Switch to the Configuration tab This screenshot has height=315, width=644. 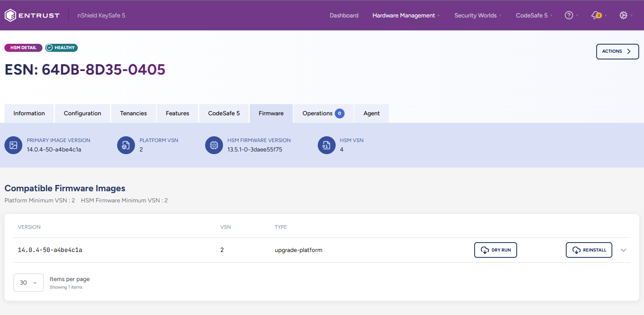(83, 113)
